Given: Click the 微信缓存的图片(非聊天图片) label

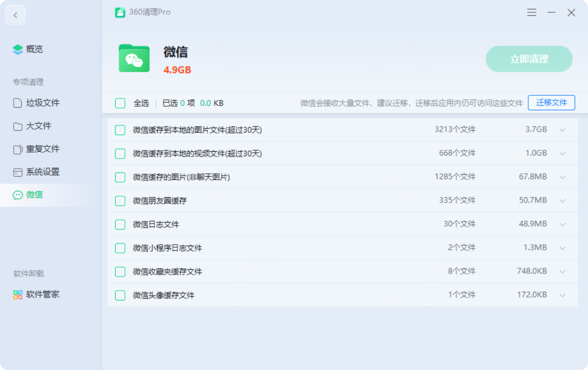Looking at the screenshot, I should tap(181, 177).
